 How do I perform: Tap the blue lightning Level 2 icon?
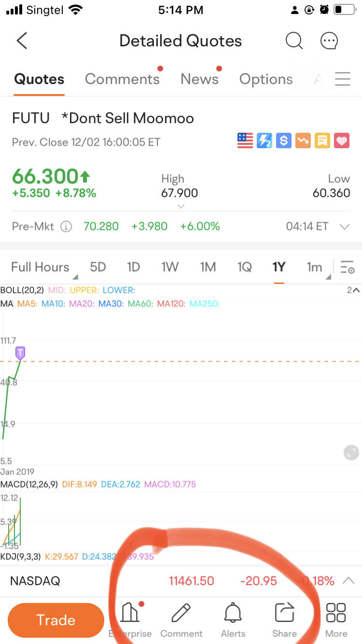265,140
